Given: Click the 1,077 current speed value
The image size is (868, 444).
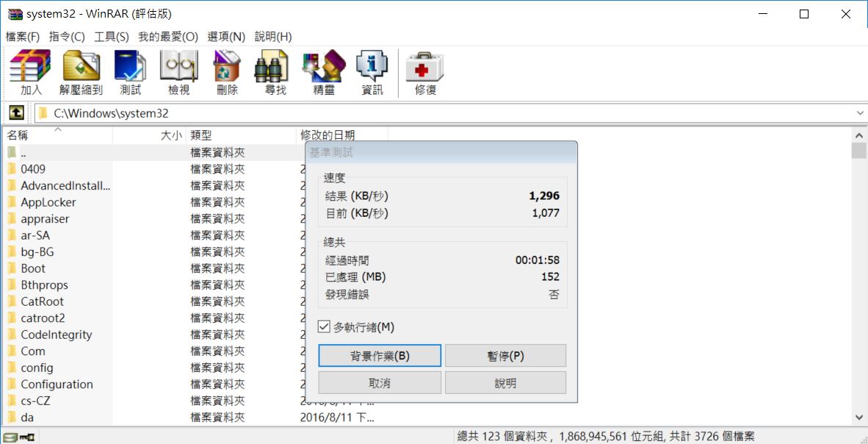Looking at the screenshot, I should [x=545, y=213].
